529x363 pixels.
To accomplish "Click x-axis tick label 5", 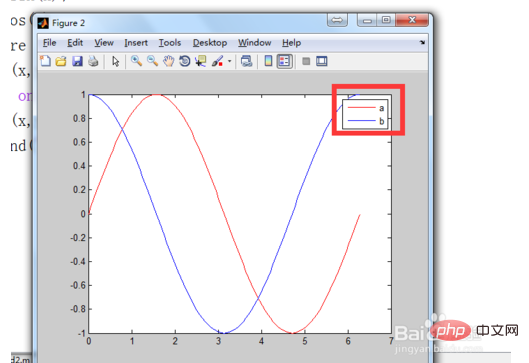I will pyautogui.click(x=305, y=341).
